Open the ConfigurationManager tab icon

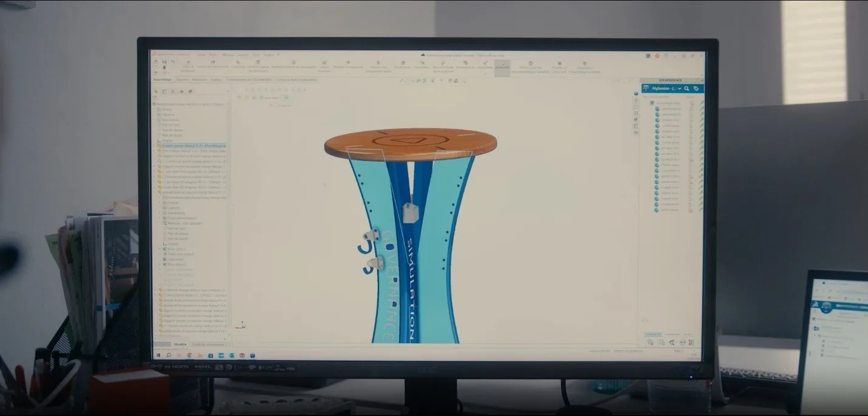173,92
